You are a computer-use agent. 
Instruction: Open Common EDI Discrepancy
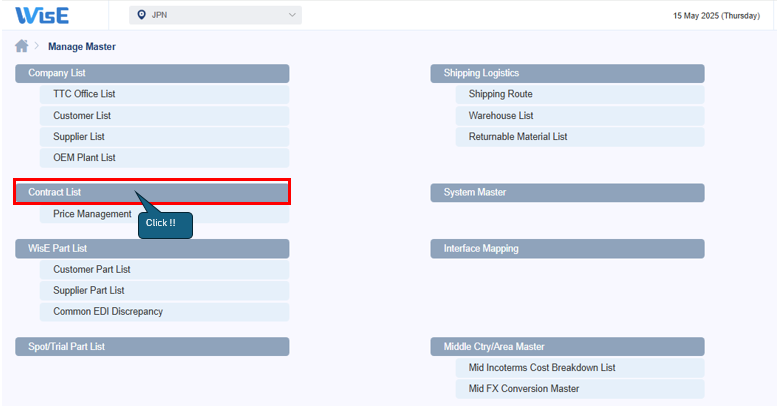(165, 312)
